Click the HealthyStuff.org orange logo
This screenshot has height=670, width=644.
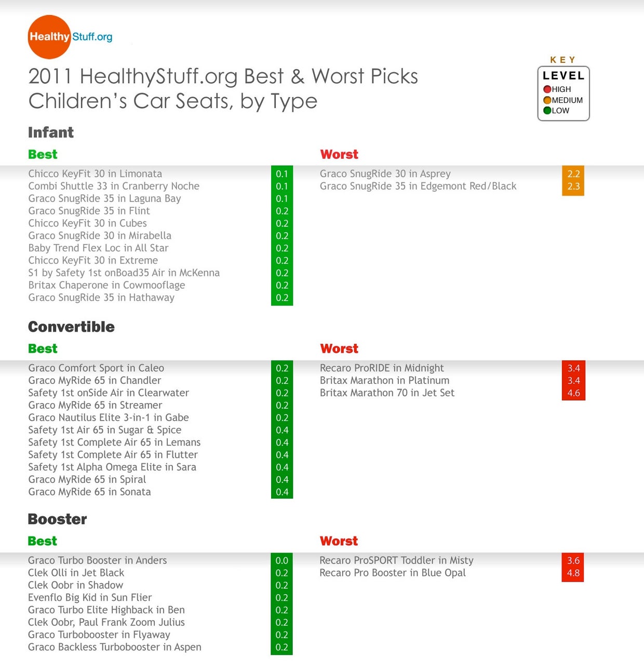[49, 37]
